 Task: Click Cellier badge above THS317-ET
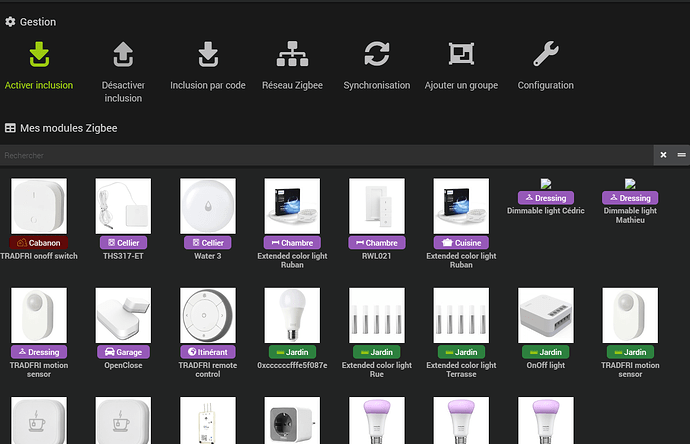(123, 243)
